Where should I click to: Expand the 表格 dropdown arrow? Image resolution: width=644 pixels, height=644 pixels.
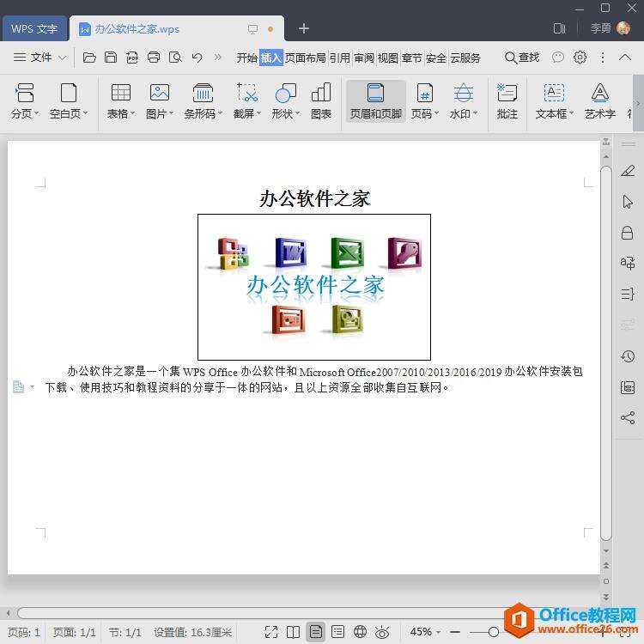pos(132,113)
